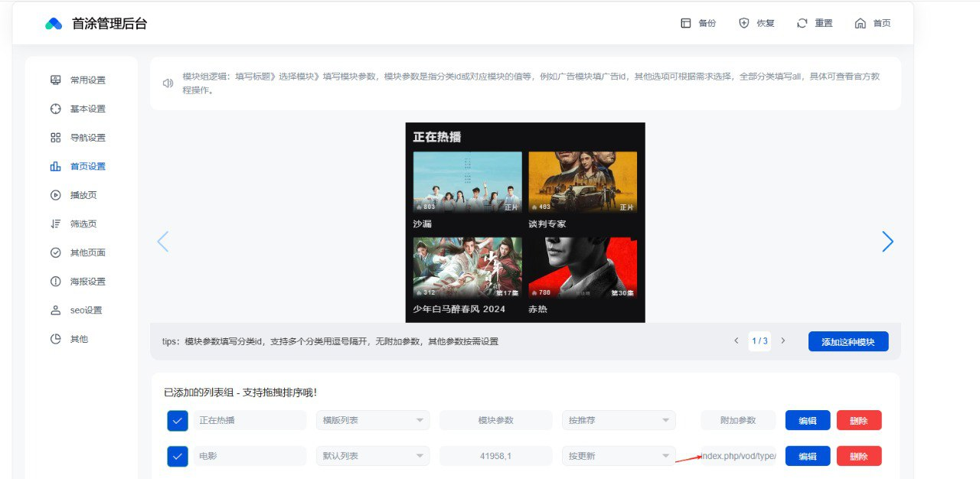The width and height of the screenshot is (980, 479).
Task: Click the 恢复 shield restore icon
Action: [744, 23]
